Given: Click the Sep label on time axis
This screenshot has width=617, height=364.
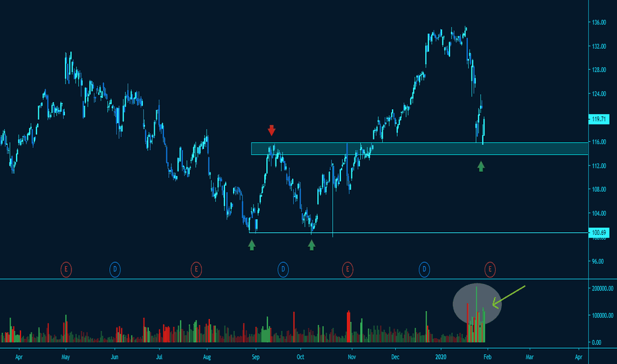Looking at the screenshot, I should click(256, 357).
